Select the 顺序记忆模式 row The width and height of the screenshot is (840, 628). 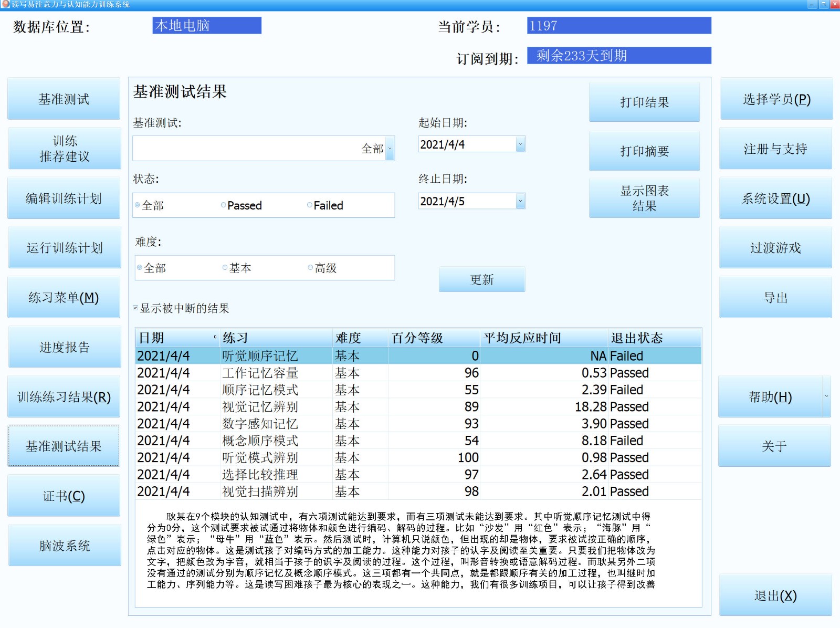[x=418, y=390]
